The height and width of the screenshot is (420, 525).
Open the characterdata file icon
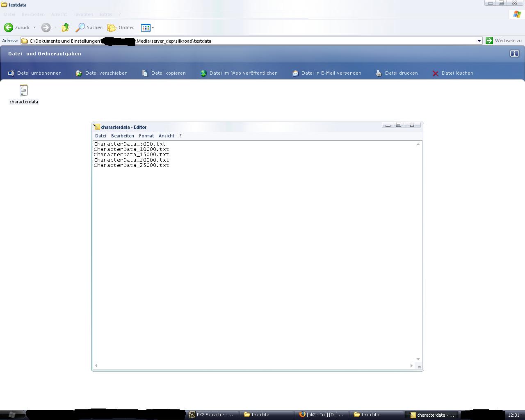(23, 91)
